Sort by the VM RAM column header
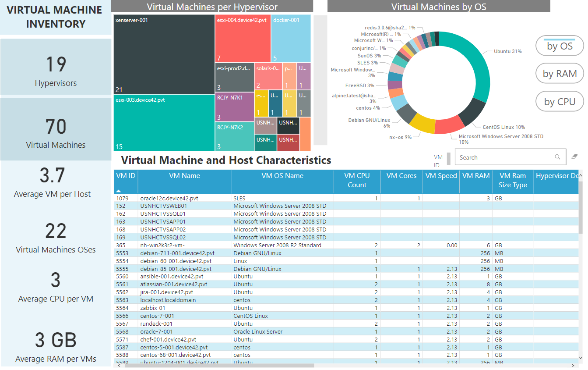 click(476, 176)
